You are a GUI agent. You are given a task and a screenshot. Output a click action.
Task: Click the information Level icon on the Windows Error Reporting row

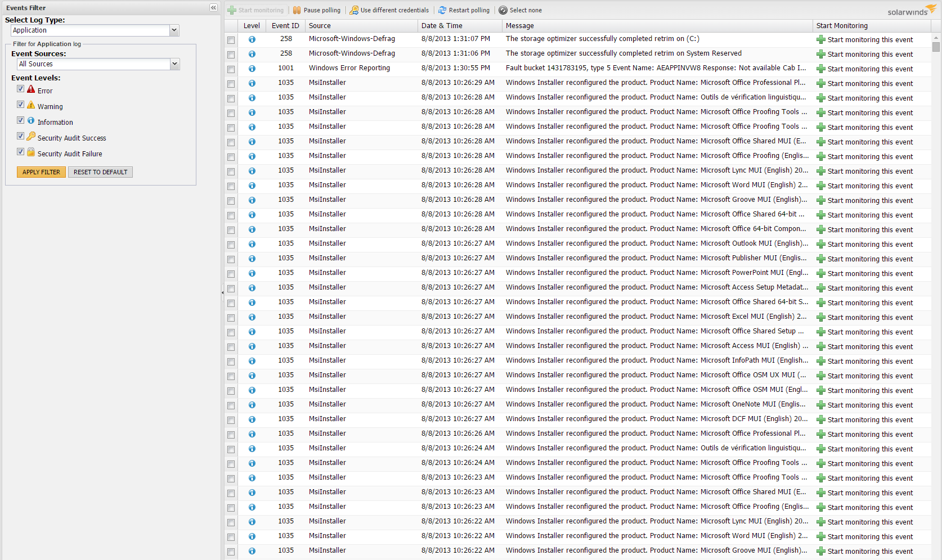(x=252, y=69)
